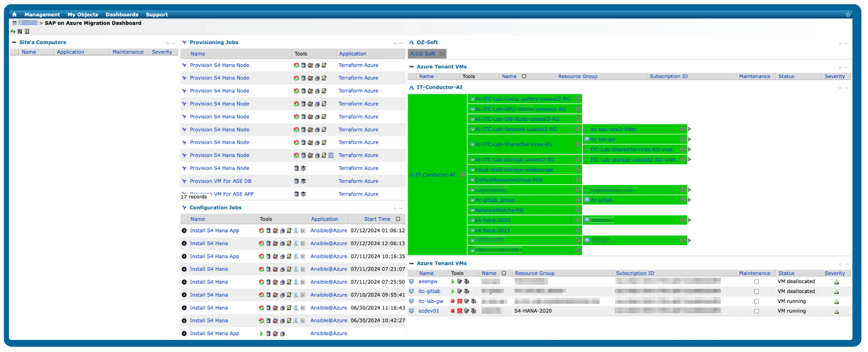
Task: Toggle the Start Time column checkbox
Action: [x=398, y=219]
